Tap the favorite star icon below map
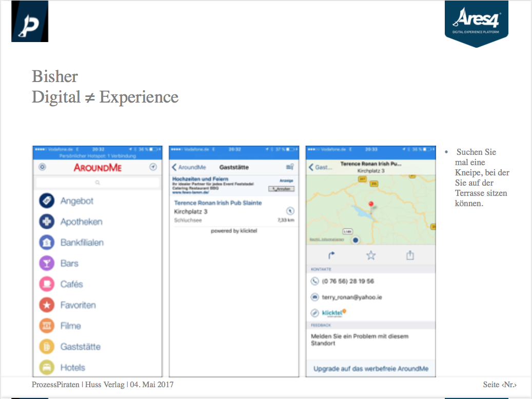This screenshot has height=399, width=532. [371, 255]
